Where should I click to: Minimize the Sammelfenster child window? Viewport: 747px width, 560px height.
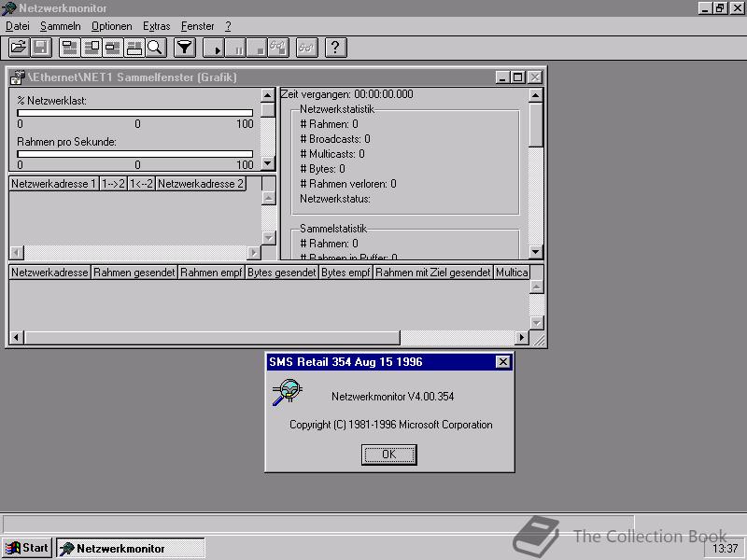pyautogui.click(x=502, y=77)
